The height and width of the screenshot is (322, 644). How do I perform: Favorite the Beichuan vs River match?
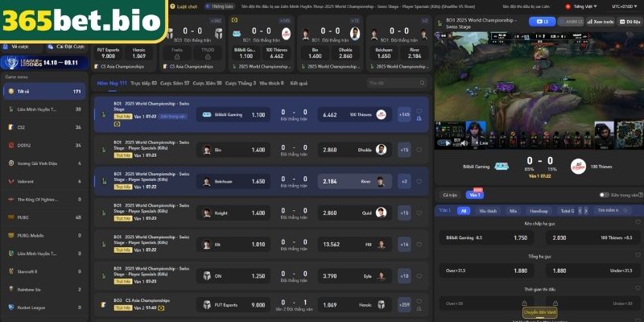419,182
